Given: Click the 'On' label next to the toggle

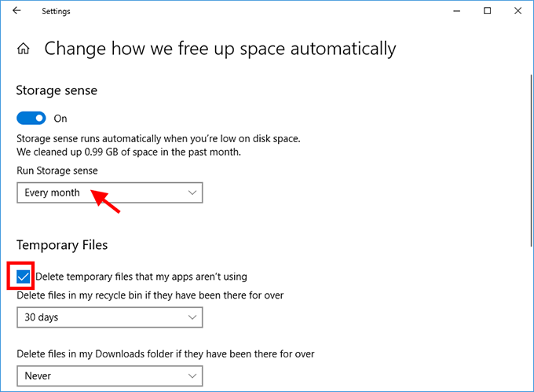Looking at the screenshot, I should pos(60,119).
